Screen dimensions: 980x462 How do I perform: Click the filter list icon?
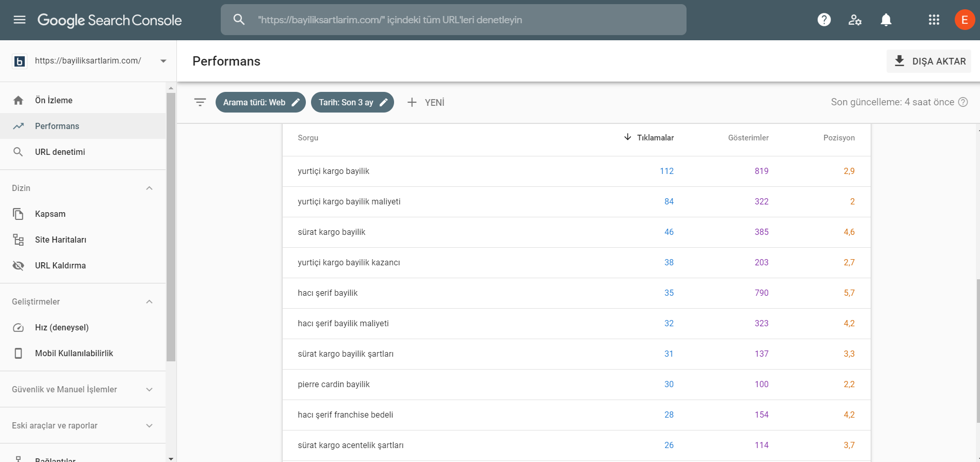click(200, 102)
